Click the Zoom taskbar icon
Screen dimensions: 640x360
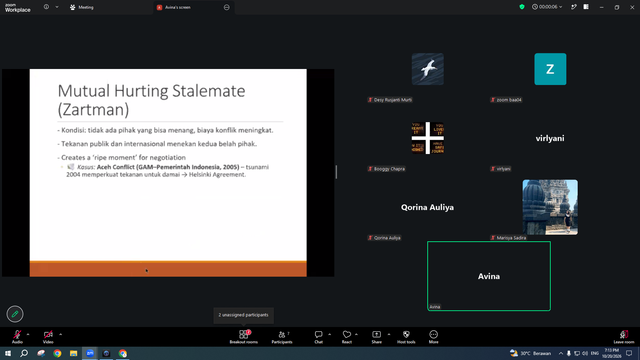coord(90,353)
